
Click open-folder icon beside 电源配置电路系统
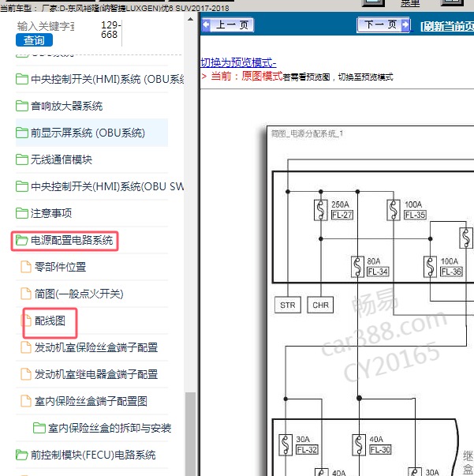coord(22,240)
